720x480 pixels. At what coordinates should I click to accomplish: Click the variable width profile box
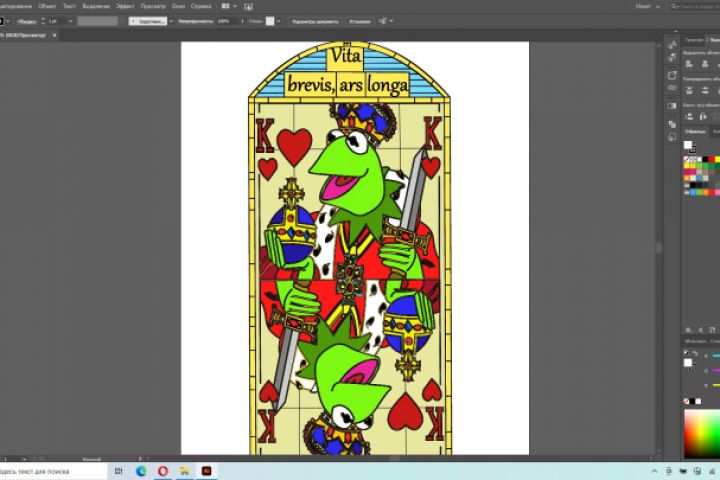pyautogui.click(x=97, y=21)
